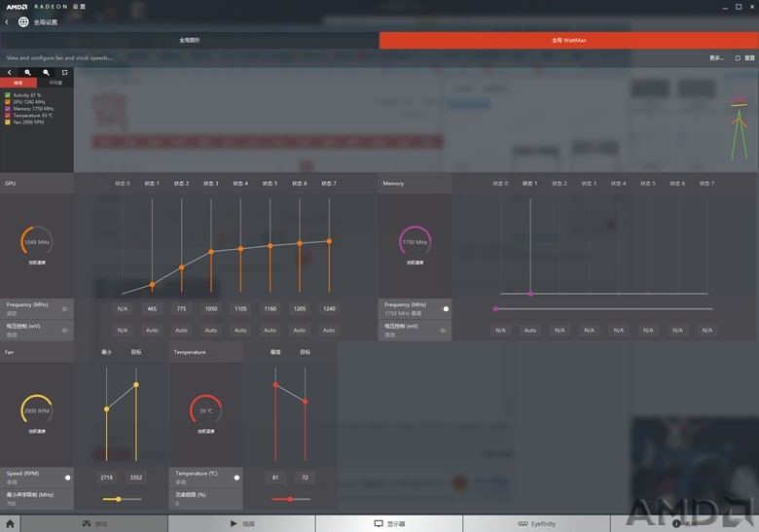Click the GPU state 1 curve point
759x532 pixels.
click(x=152, y=285)
